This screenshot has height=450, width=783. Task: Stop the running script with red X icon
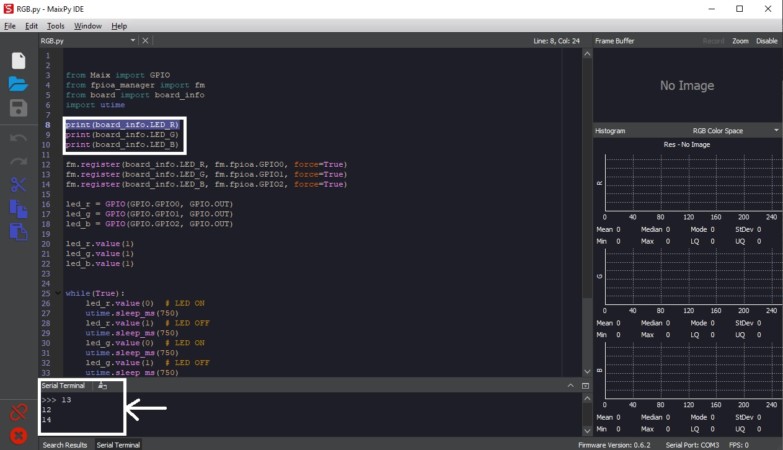pyautogui.click(x=18, y=436)
